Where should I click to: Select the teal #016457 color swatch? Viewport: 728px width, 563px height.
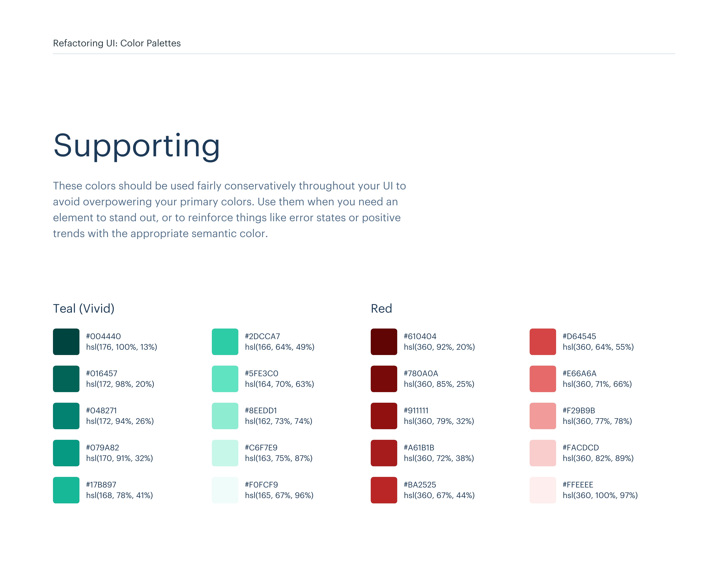(66, 379)
